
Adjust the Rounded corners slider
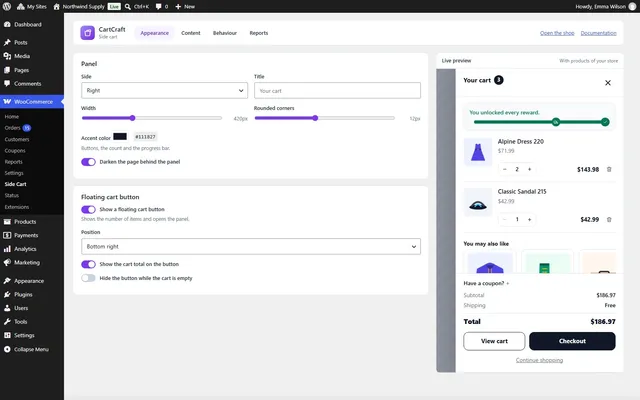(x=324, y=118)
